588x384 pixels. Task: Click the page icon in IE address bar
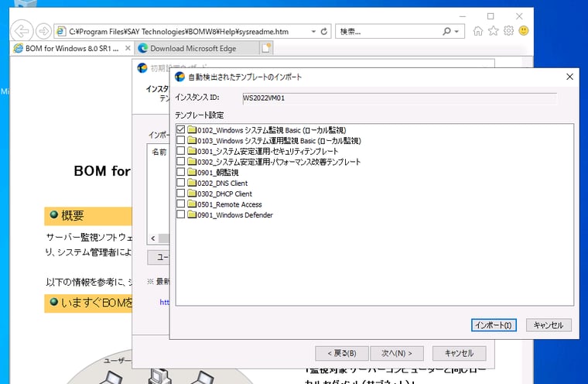(x=61, y=32)
